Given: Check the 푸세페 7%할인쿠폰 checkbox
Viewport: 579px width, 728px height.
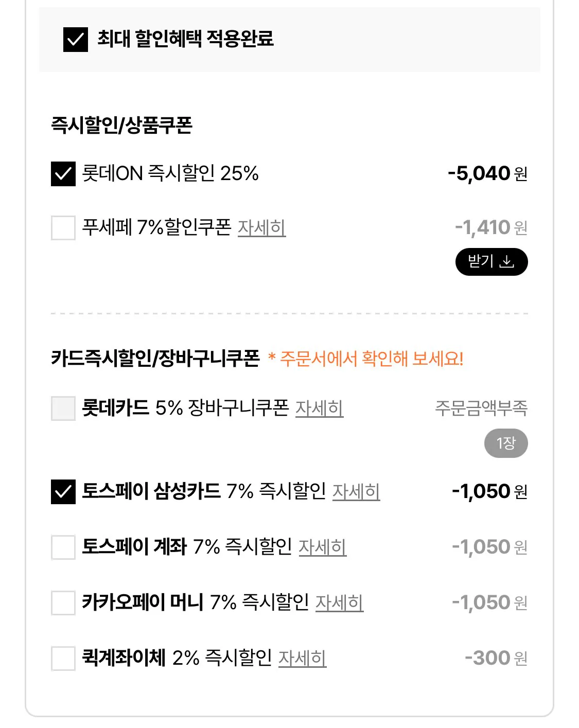Looking at the screenshot, I should [63, 227].
